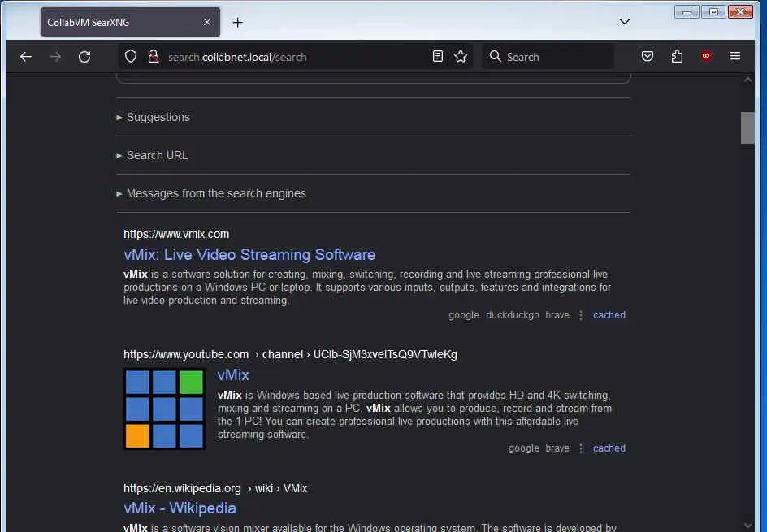Reload the current page

point(84,57)
